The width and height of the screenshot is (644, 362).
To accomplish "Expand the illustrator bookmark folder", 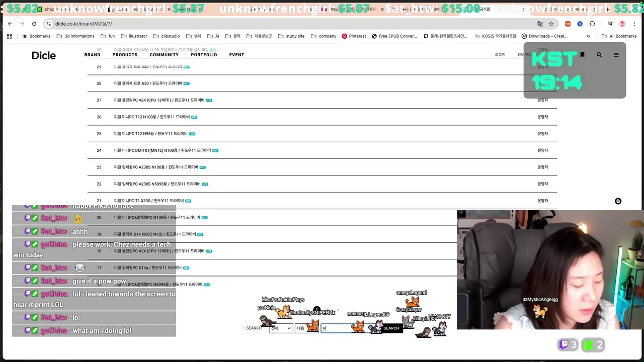I will (134, 36).
